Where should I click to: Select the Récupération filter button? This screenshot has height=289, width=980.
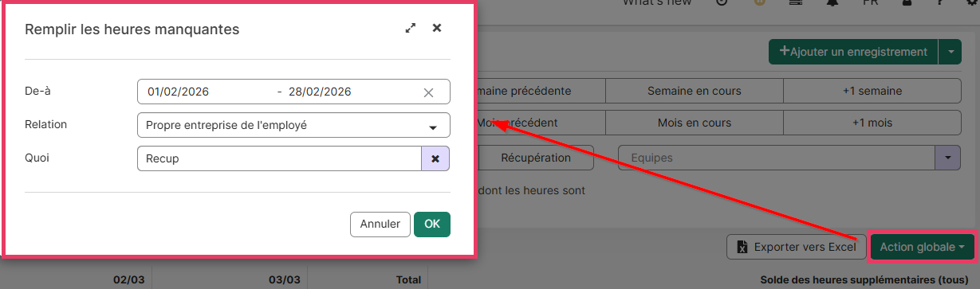pyautogui.click(x=536, y=158)
